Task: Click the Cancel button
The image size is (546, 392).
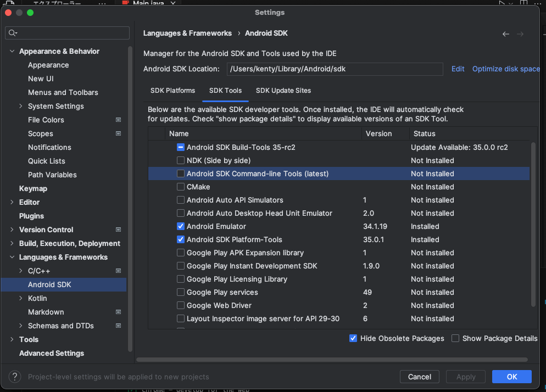Action: tap(419, 377)
